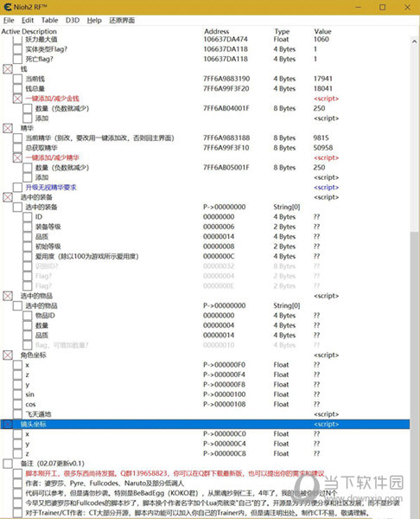Select the blue <script> value of 升级无视精华要求
Image resolution: width=420 pixels, height=519 pixels.
click(326, 188)
